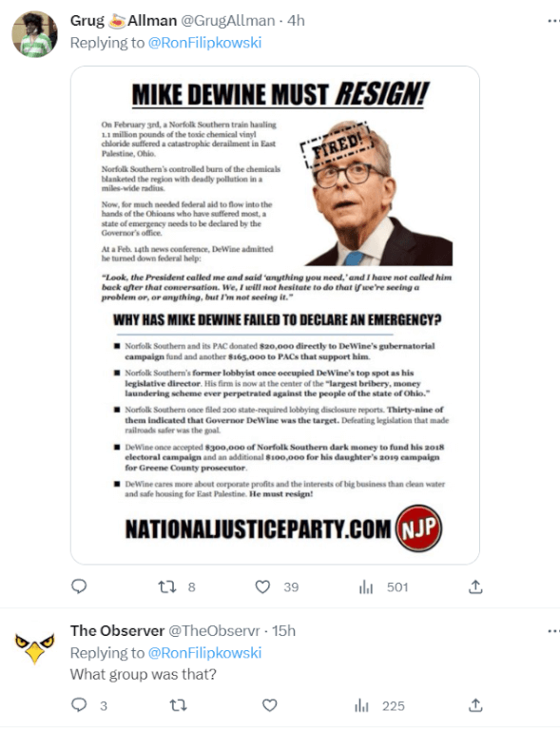This screenshot has height=730, width=560.
Task: View analytics showing 225 views
Action: 379,706
